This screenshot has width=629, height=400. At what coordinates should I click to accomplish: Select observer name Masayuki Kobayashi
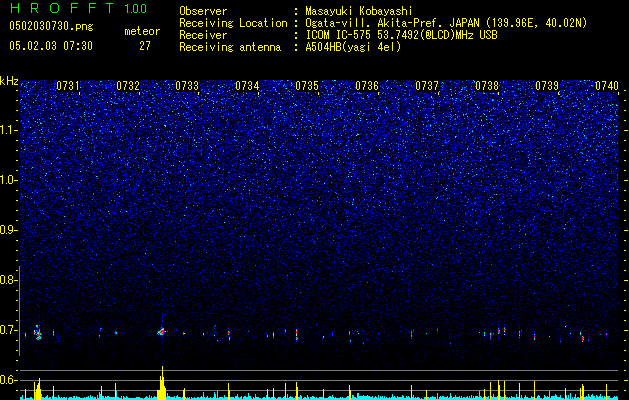tap(359, 11)
